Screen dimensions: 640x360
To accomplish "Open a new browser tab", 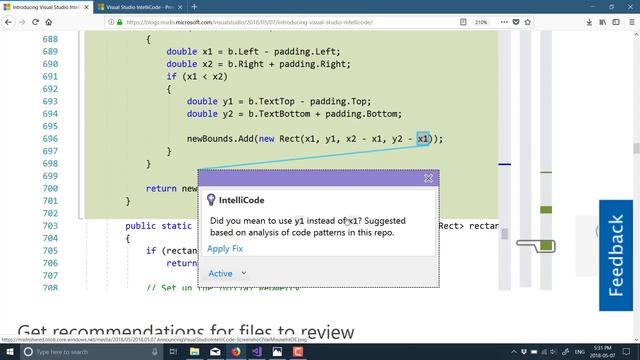I will (194, 7).
